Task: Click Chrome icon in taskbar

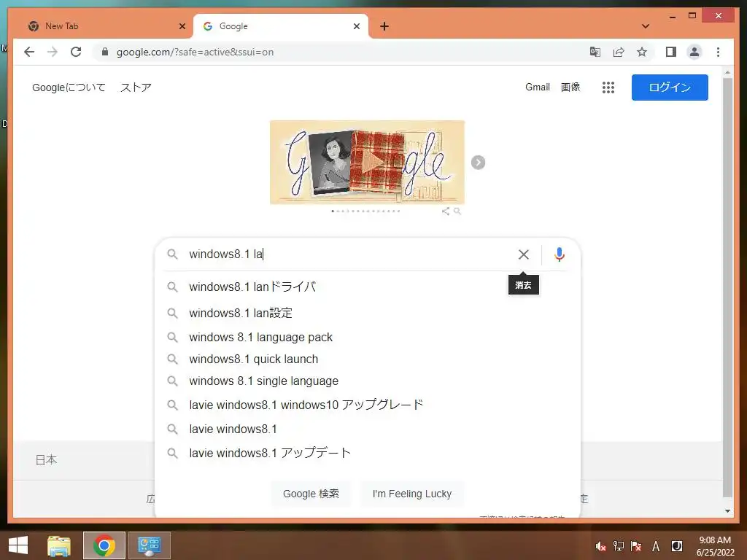Action: point(104,545)
